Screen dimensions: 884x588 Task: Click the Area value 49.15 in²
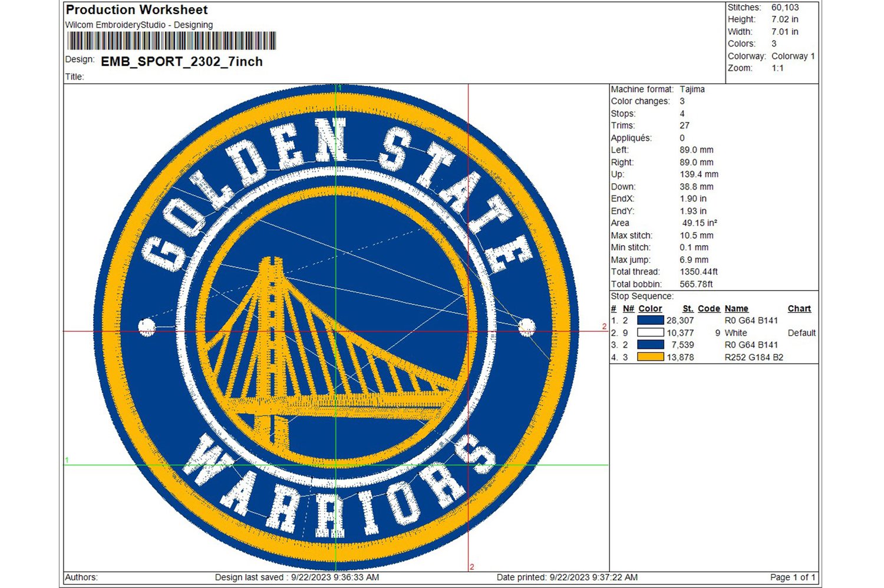700,223
